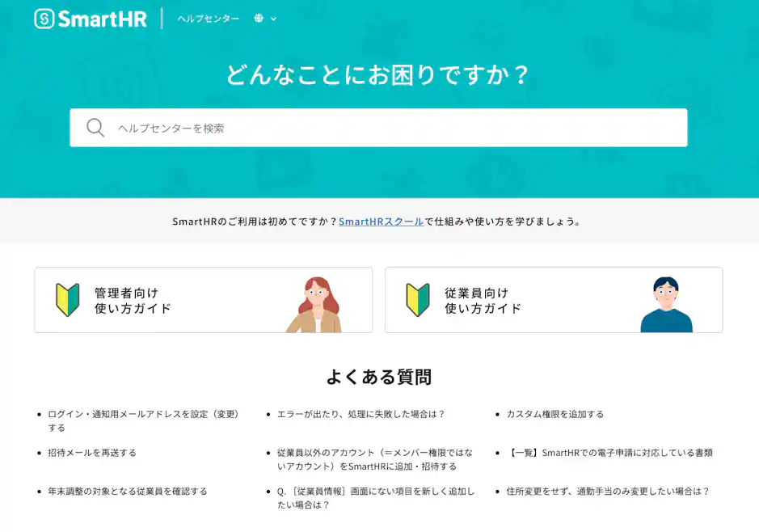The height and width of the screenshot is (532, 759).
Task: Open ログイン・通知用メールアドレスを設定（変更）する
Action: tap(141, 414)
